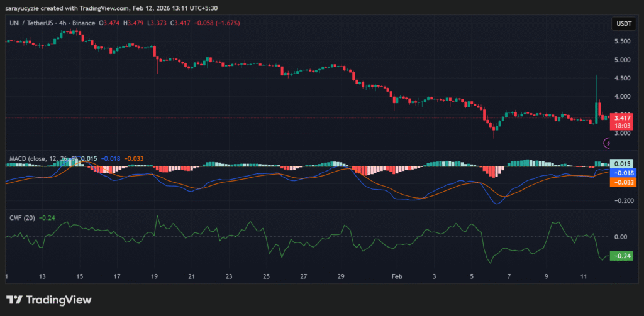Click the purple lightning bolt event icon
The width and height of the screenshot is (644, 316).
click(608, 143)
